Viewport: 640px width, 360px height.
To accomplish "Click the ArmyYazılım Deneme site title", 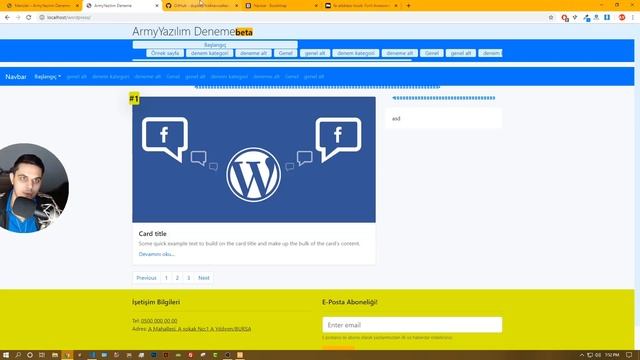I will pyautogui.click(x=183, y=31).
